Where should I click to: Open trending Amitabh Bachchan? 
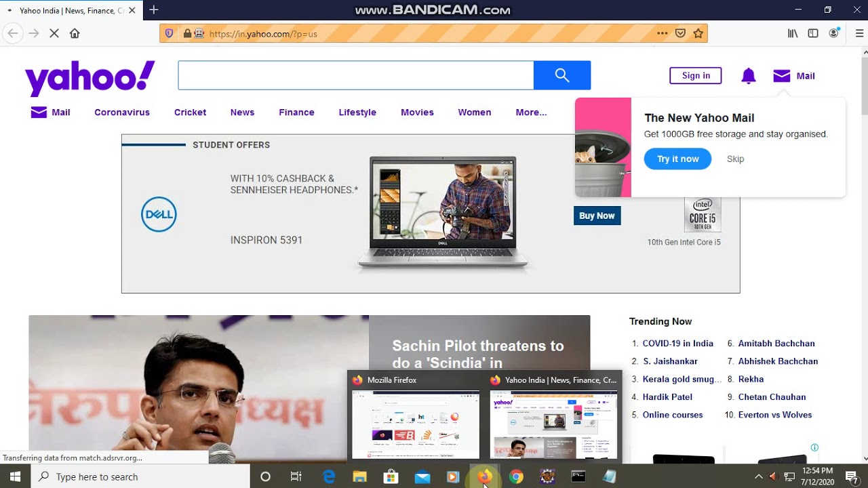(x=776, y=344)
